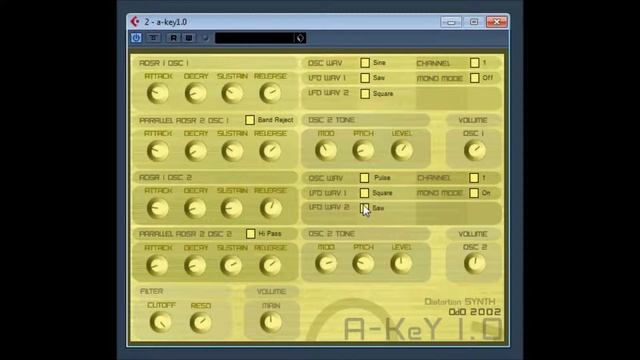Click Parallel ADSR 2 OSC 2 Sustain knob
The height and width of the screenshot is (360, 640).
[231, 265]
